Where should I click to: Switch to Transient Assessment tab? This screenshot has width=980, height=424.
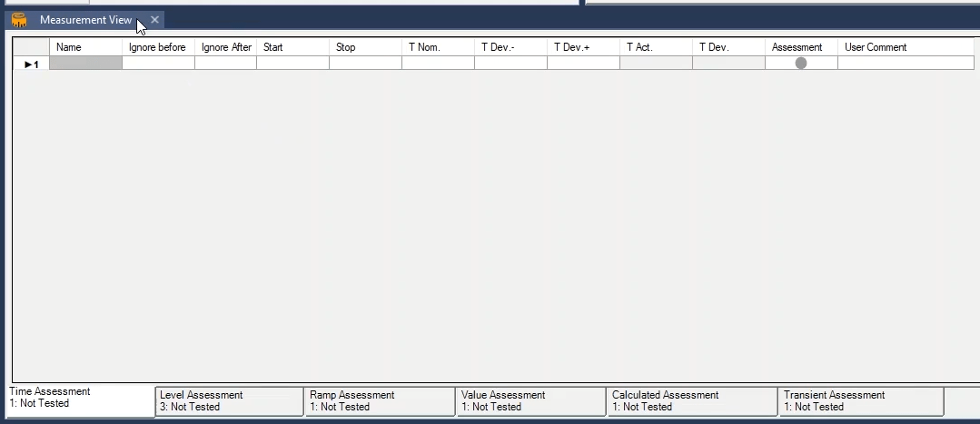pyautogui.click(x=860, y=401)
